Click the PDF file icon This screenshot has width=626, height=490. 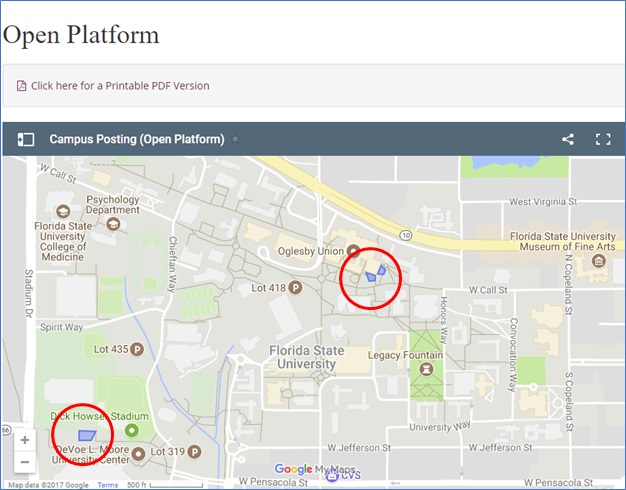(x=22, y=86)
